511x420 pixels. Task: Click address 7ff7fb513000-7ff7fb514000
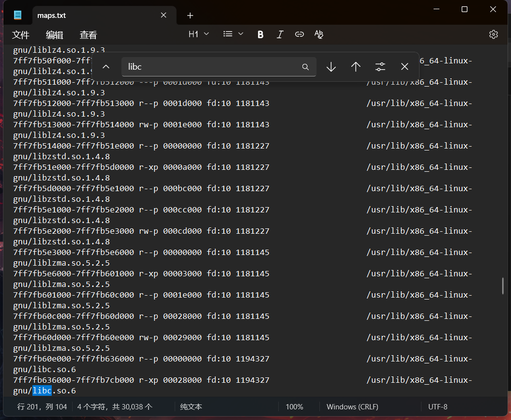click(74, 124)
